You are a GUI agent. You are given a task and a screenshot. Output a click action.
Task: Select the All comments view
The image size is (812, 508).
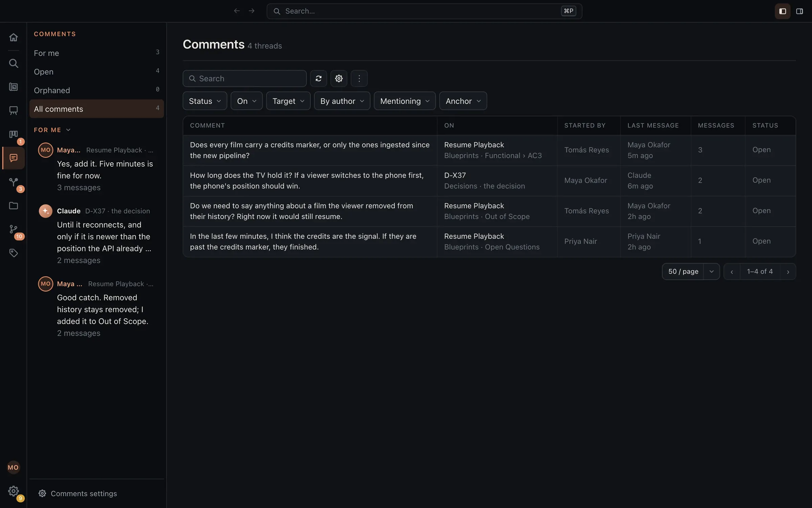tap(96, 109)
